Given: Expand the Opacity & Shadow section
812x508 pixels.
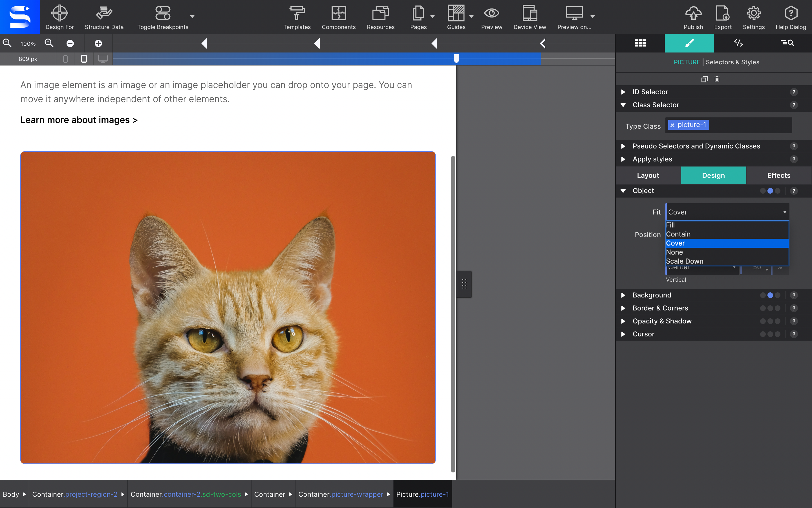Looking at the screenshot, I should pos(623,321).
